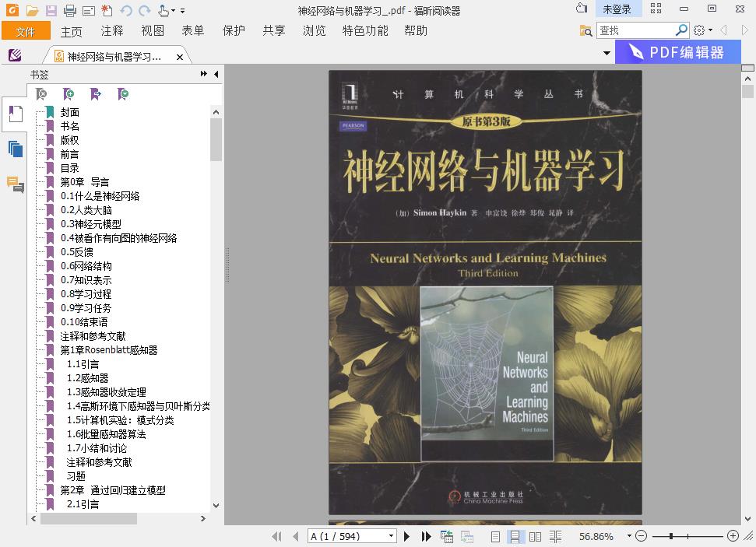
Task: Open bookmark 第1章Rosenblatt感知器
Action: [x=109, y=350]
